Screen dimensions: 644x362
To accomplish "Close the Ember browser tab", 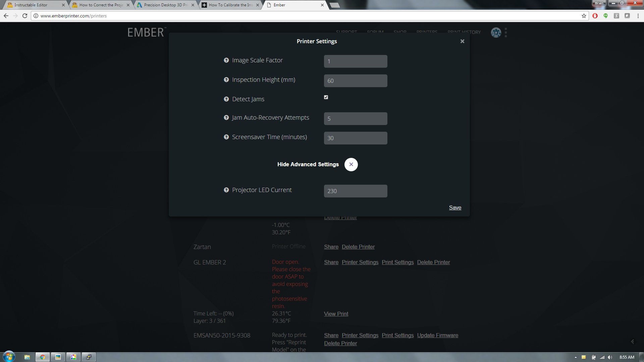I will pos(322,5).
